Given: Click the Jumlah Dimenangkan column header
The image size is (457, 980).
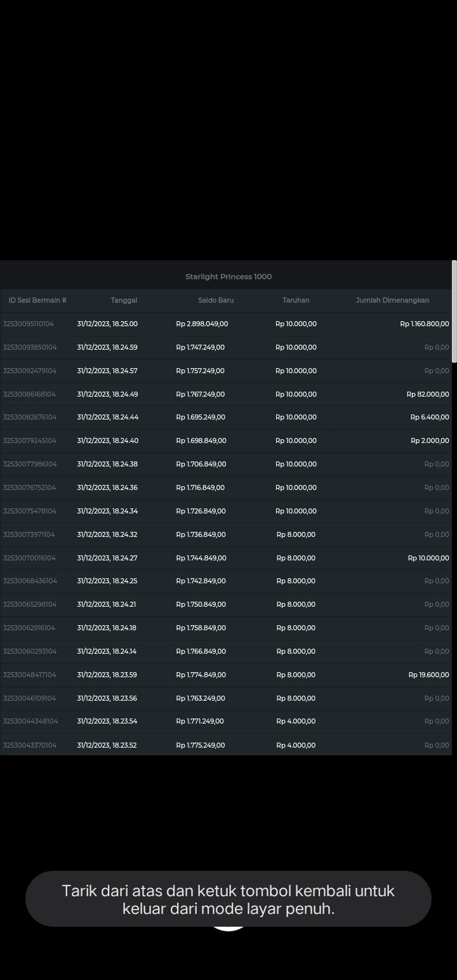Looking at the screenshot, I should point(392,300).
